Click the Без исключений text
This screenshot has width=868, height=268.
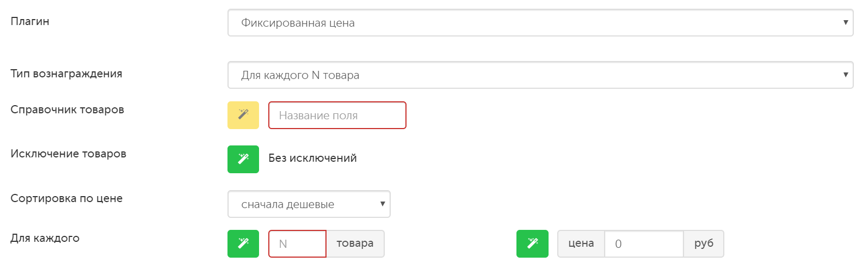(312, 158)
